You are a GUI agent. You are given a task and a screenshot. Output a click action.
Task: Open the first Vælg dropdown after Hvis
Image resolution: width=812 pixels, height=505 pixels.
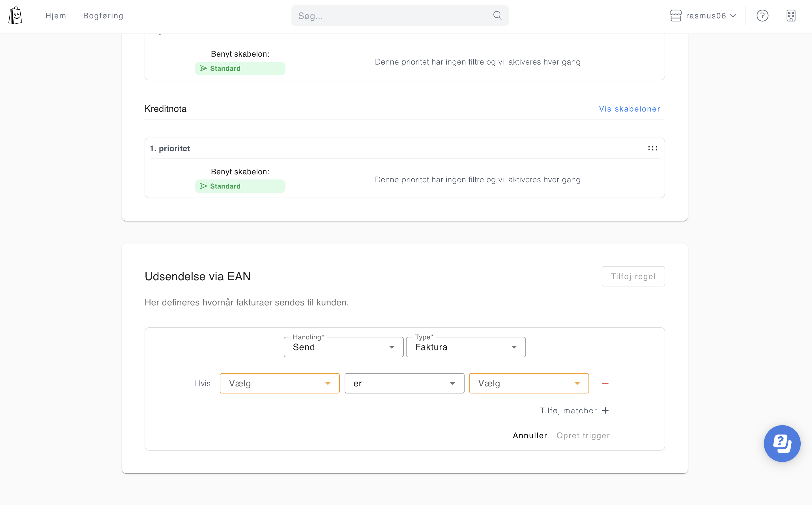280,383
